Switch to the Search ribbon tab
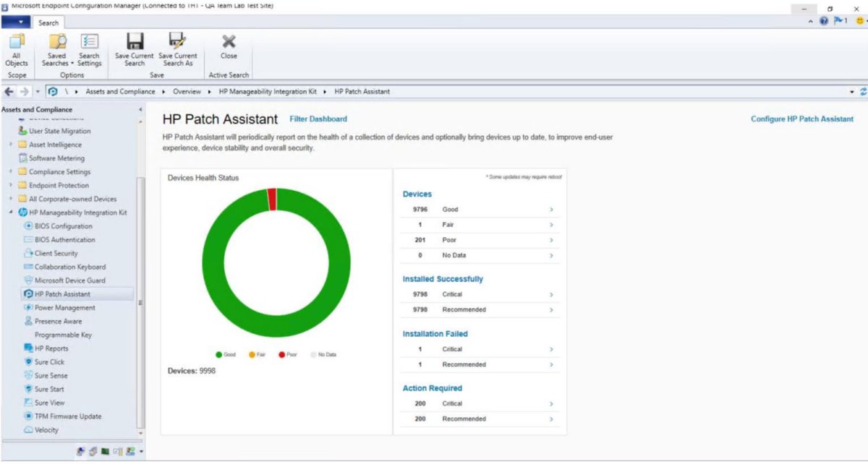 coord(48,22)
